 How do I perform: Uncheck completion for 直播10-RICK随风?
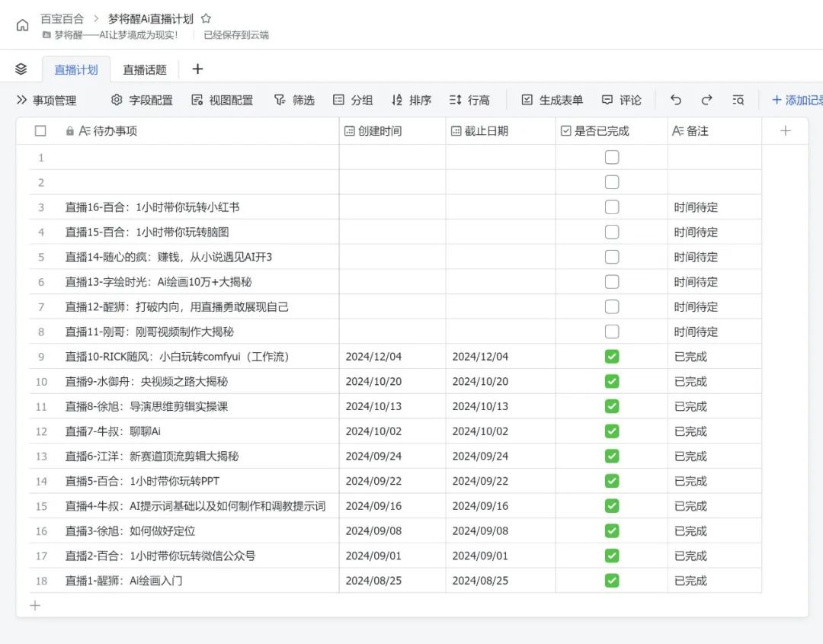click(x=612, y=356)
